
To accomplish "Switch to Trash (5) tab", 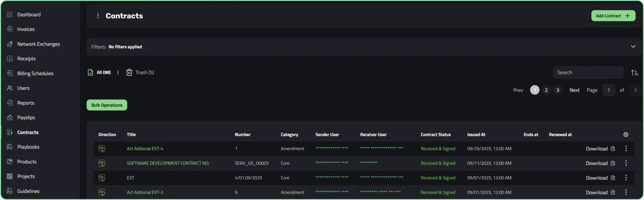I will coord(140,73).
